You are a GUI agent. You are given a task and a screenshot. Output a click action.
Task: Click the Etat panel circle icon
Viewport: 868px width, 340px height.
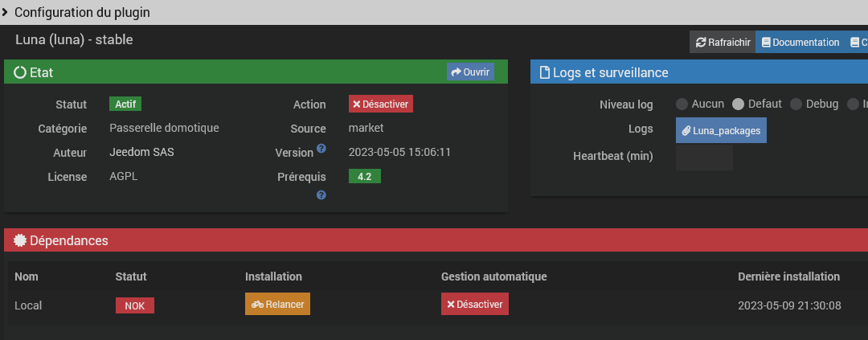pyautogui.click(x=20, y=72)
